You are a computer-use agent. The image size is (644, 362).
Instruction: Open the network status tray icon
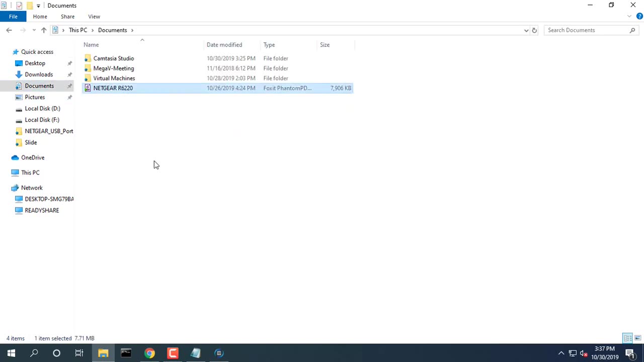573,353
